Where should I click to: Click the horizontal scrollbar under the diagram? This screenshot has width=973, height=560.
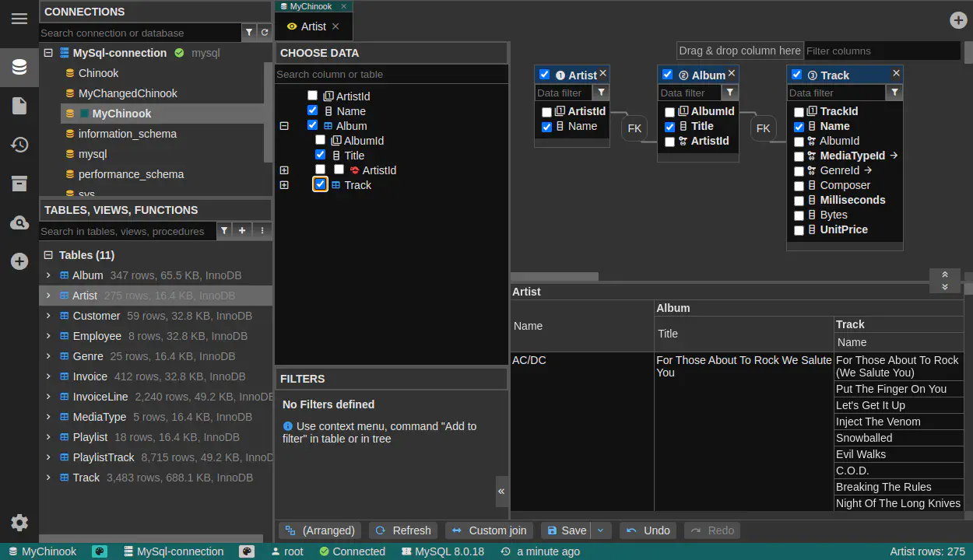[554, 276]
